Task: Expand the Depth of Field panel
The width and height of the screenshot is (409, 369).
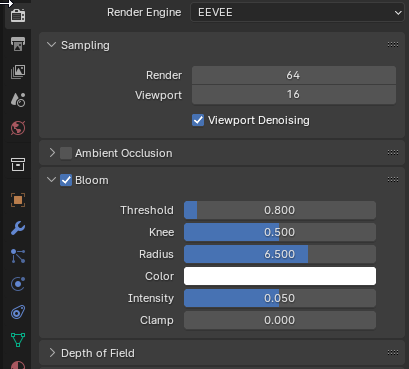Action: (x=52, y=353)
